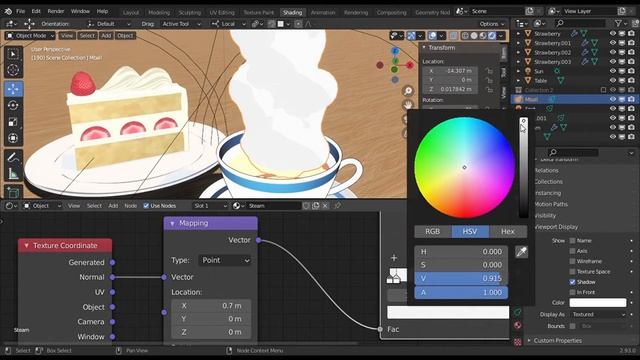Click the outliner filter funnel icon
This screenshot has height=360, width=640.
point(618,23)
